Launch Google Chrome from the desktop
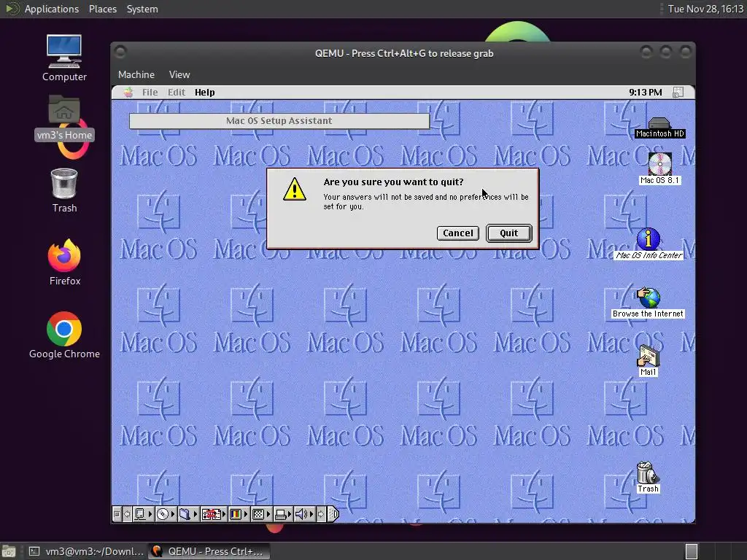This screenshot has height=560, width=747. click(x=64, y=335)
